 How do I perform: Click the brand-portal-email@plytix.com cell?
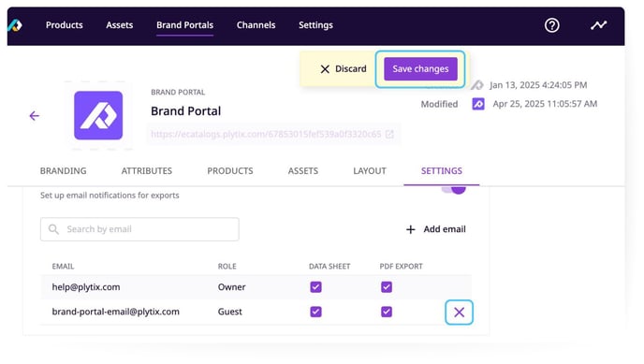(116, 312)
